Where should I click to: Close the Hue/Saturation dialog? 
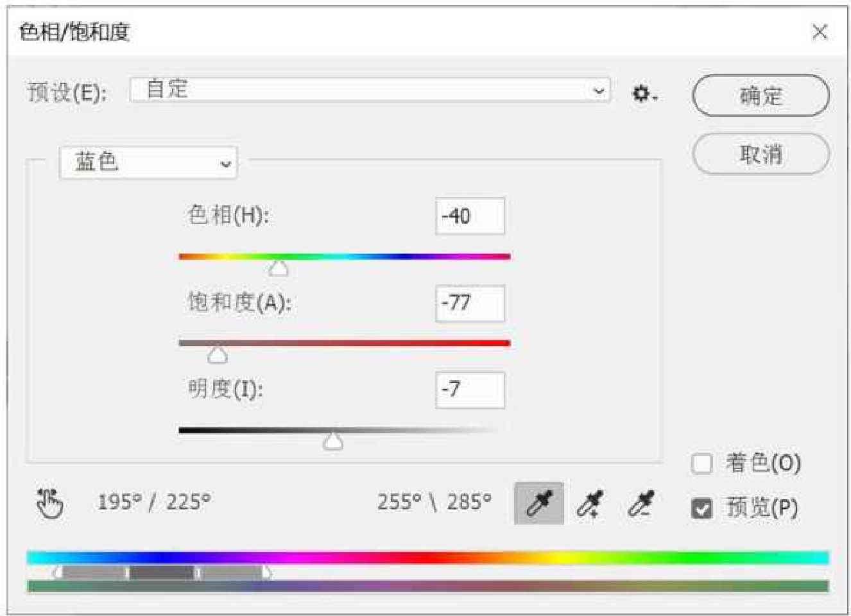click(820, 31)
